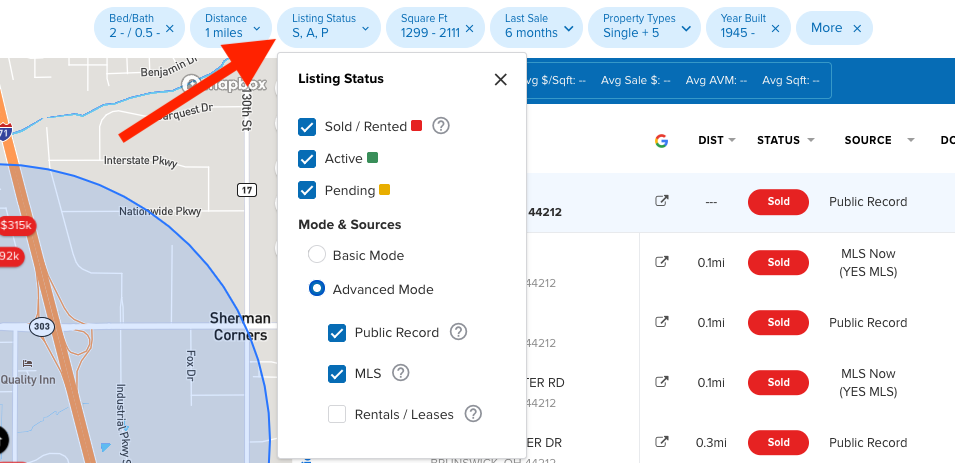Click help icon beside MLS checkbox
Viewport: 955px width, 463px height.
click(x=400, y=373)
